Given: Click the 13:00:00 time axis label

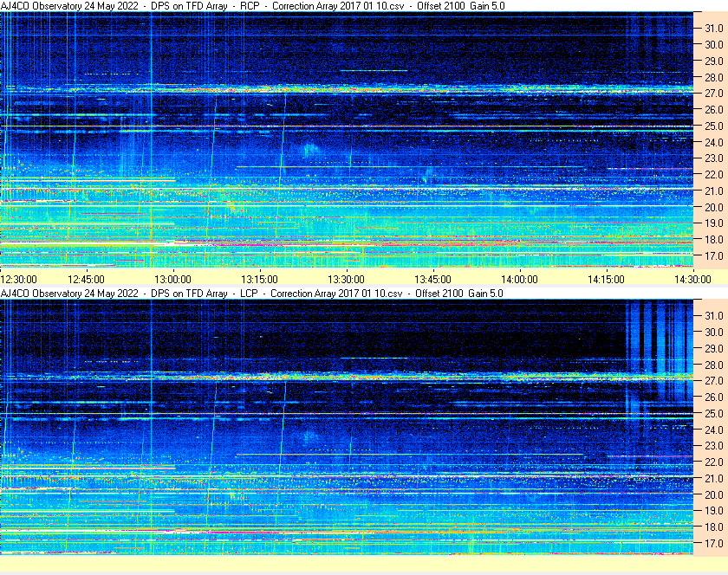Looking at the screenshot, I should coord(172,280).
